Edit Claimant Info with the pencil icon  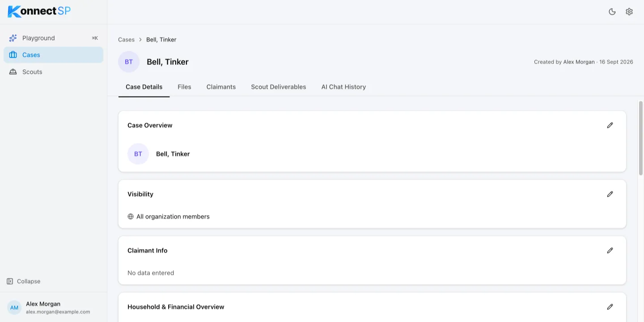610,250
